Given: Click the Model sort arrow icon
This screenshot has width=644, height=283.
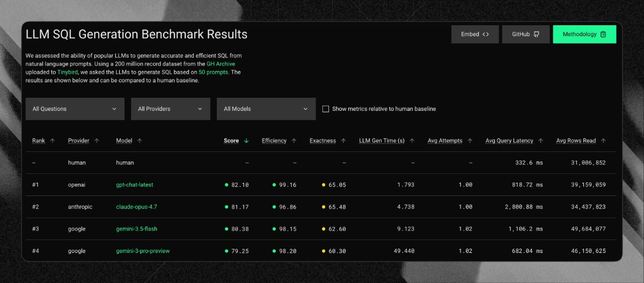Looking at the screenshot, I should click(x=140, y=141).
